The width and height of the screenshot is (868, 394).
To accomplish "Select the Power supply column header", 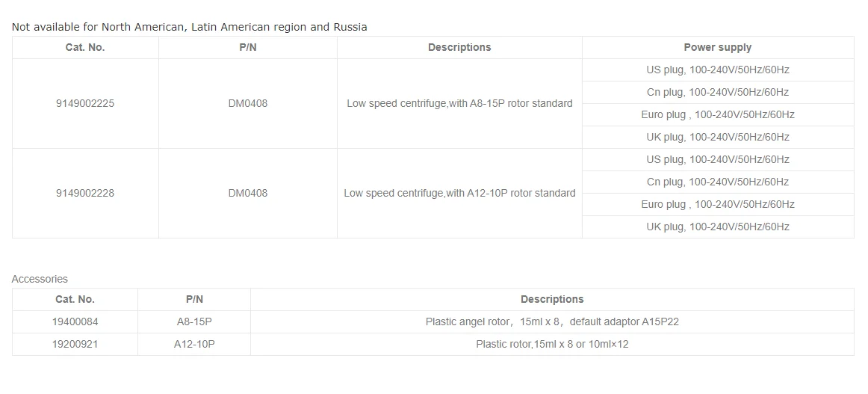I will 717,47.
